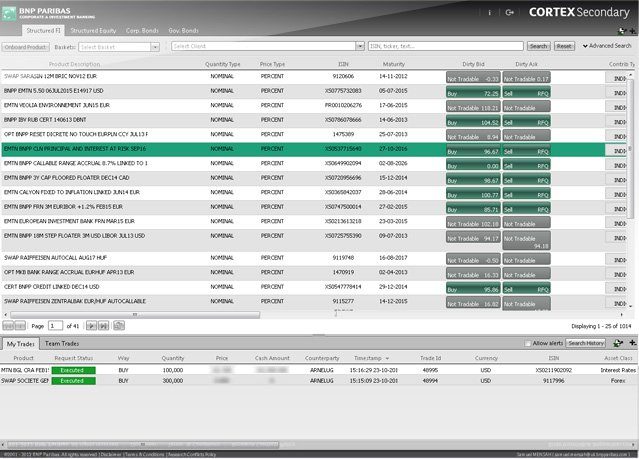Click the ISIN, ticker, text search field
This screenshot has height=459, width=639.
tap(445, 46)
